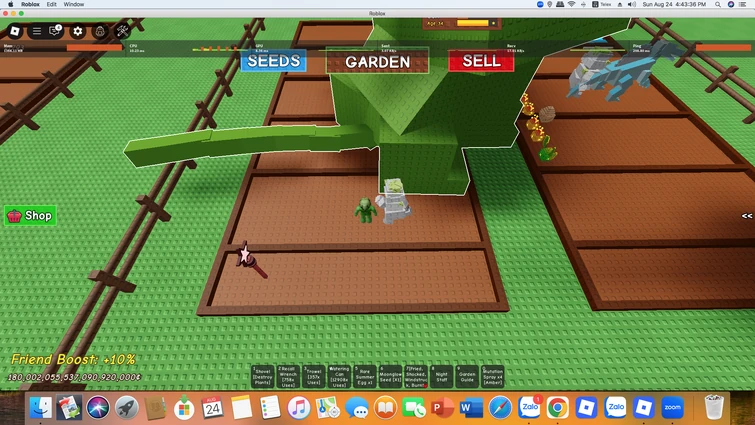Click the money balance amount text
Image resolution: width=755 pixels, height=425 pixels.
75,377
